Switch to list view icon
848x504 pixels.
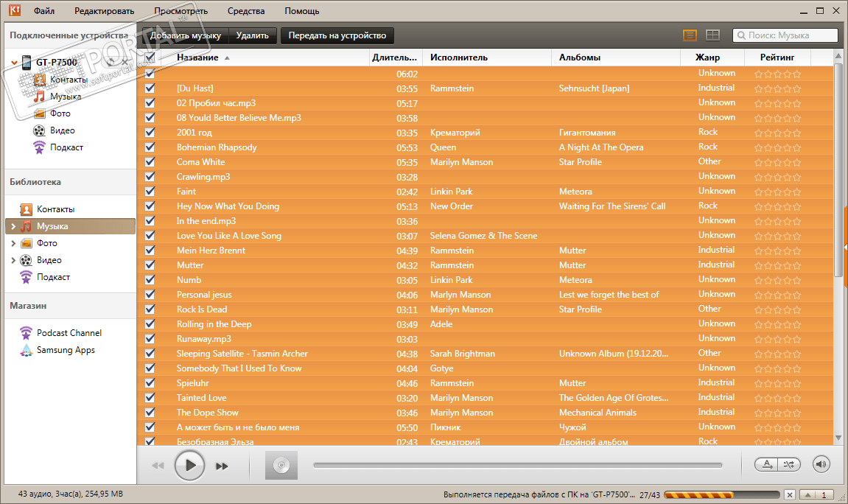click(x=690, y=35)
